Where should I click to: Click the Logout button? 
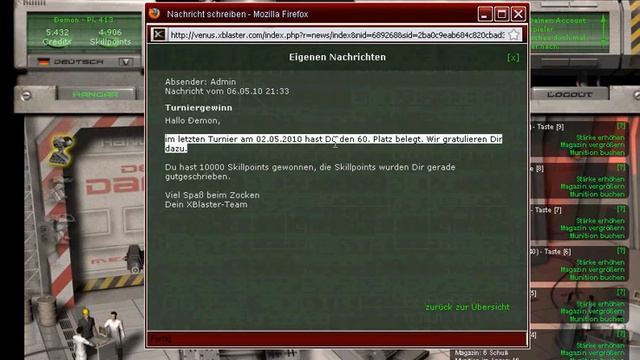pos(569,94)
